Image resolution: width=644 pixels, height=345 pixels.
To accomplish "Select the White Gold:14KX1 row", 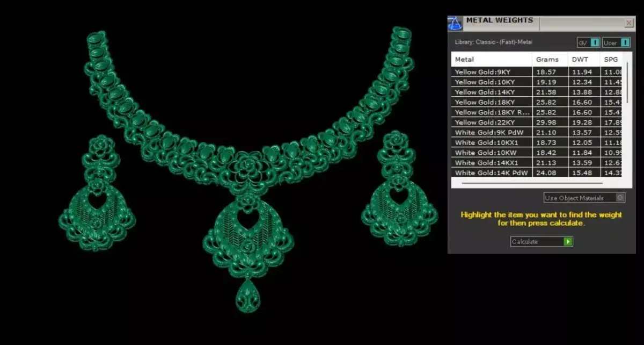I will [537, 163].
